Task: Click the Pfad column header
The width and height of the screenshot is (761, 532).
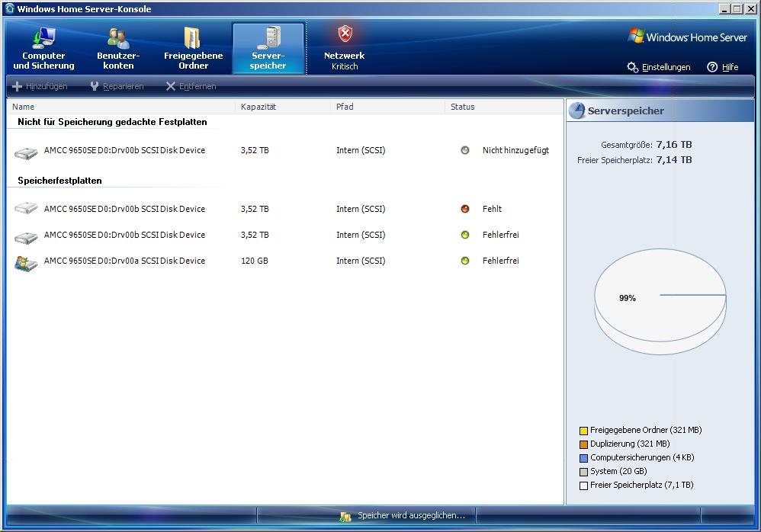Action: [x=387, y=107]
